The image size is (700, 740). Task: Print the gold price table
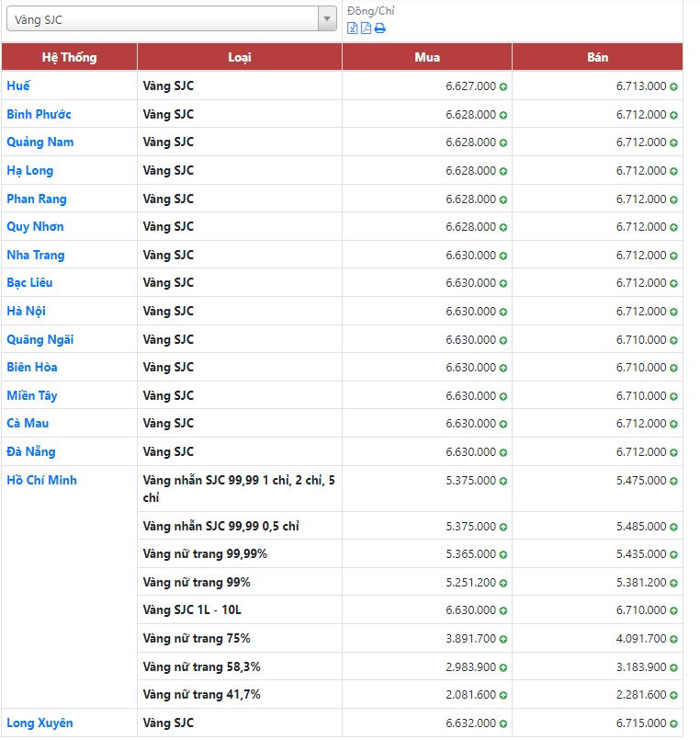(x=379, y=28)
